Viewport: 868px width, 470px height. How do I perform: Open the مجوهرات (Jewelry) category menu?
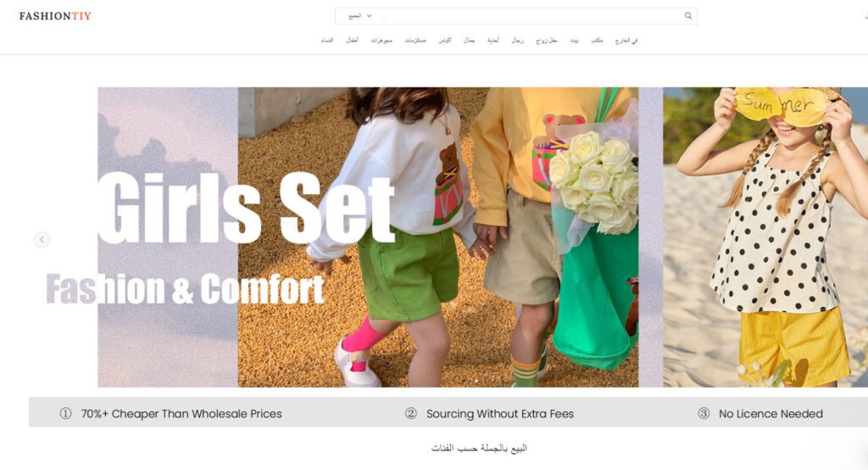pyautogui.click(x=381, y=41)
